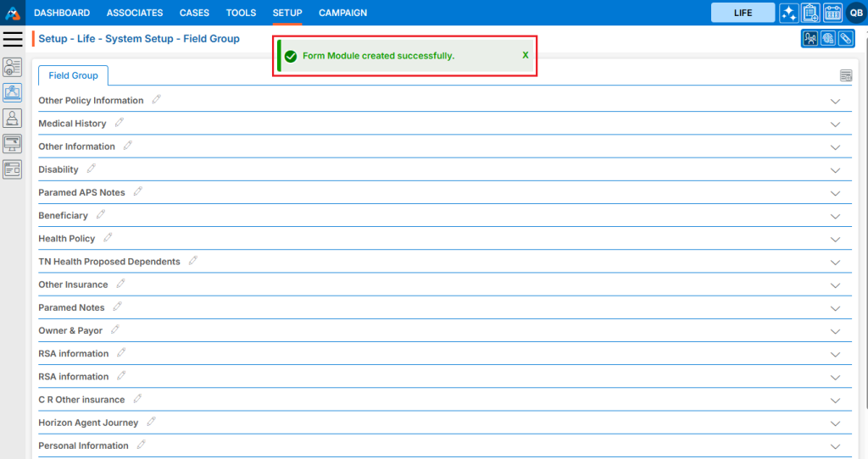Click the add field group icon at right
868x459 pixels.
845,76
